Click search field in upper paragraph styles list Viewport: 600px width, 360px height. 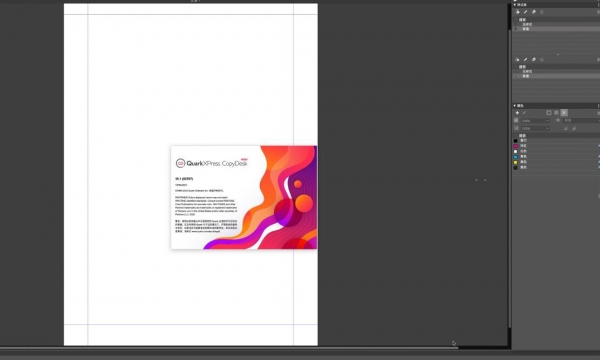(x=556, y=20)
